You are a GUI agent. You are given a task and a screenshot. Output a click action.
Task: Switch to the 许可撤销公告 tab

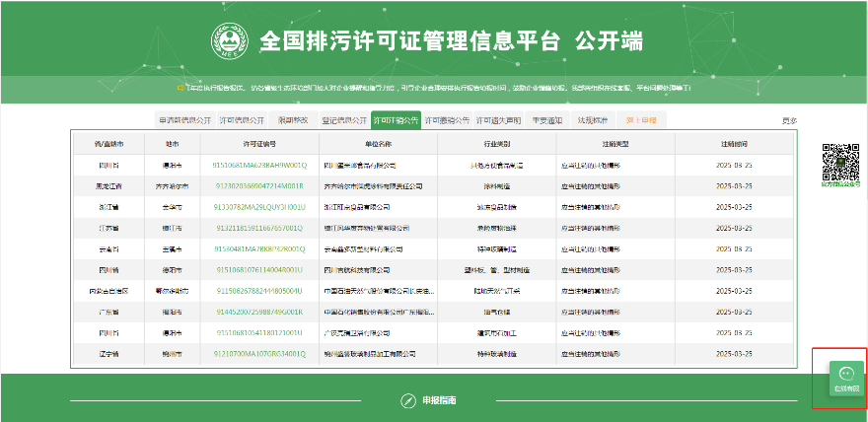point(447,120)
